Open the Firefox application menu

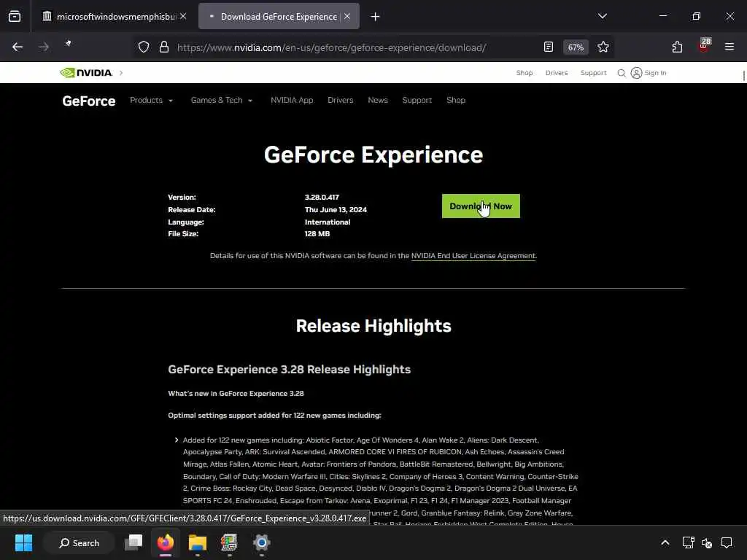tap(729, 47)
